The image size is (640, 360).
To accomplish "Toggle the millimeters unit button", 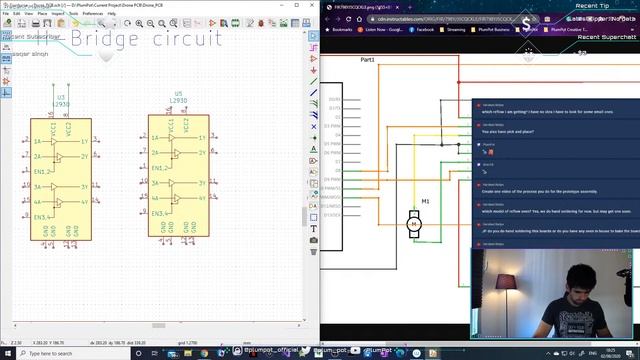I will pyautogui.click(x=6, y=59).
